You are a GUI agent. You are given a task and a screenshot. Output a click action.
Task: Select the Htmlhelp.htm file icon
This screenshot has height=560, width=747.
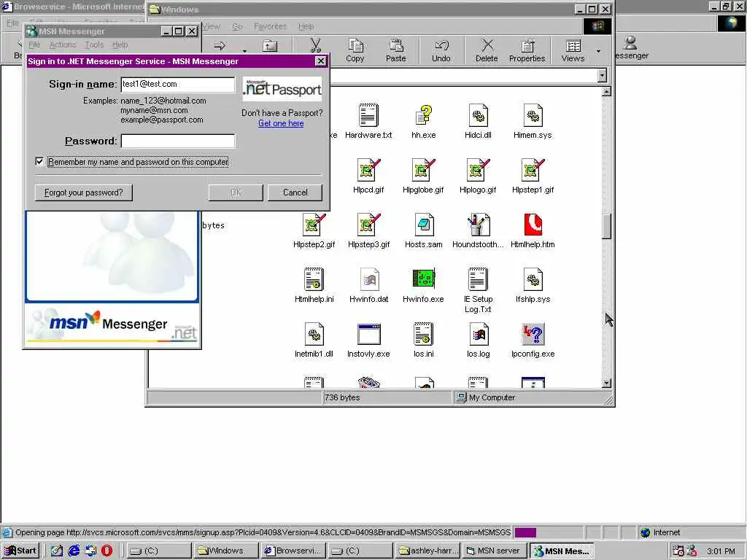[533, 225]
